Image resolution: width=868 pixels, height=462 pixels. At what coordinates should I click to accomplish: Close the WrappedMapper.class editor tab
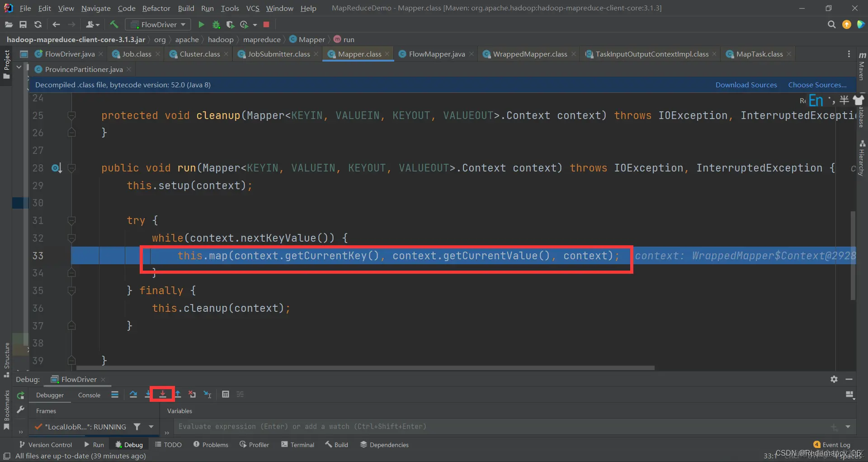tap(574, 54)
